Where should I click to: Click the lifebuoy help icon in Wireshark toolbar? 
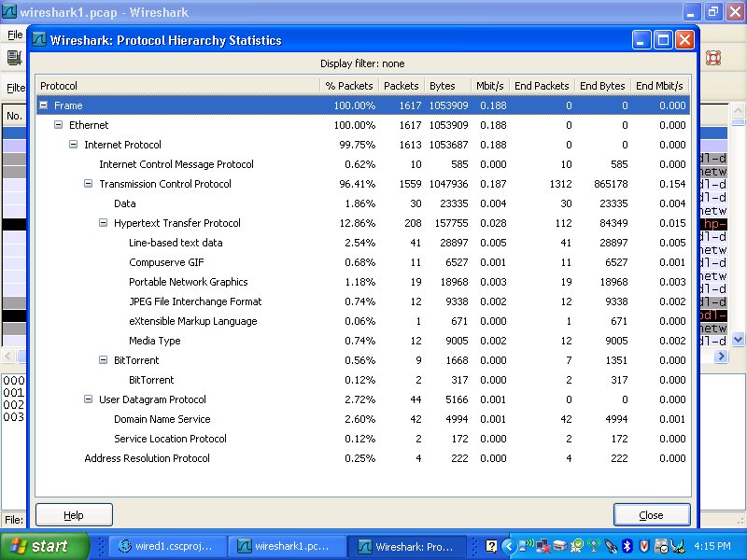pos(713,58)
